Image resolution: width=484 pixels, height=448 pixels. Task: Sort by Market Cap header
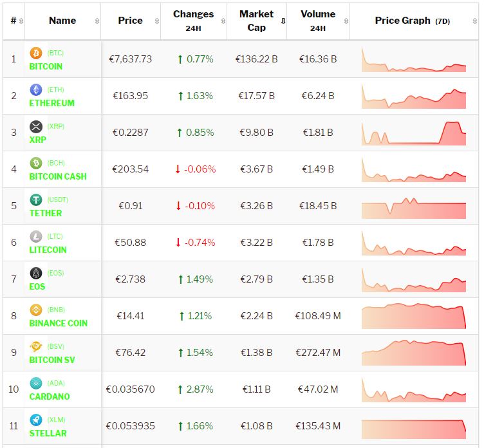pos(256,21)
